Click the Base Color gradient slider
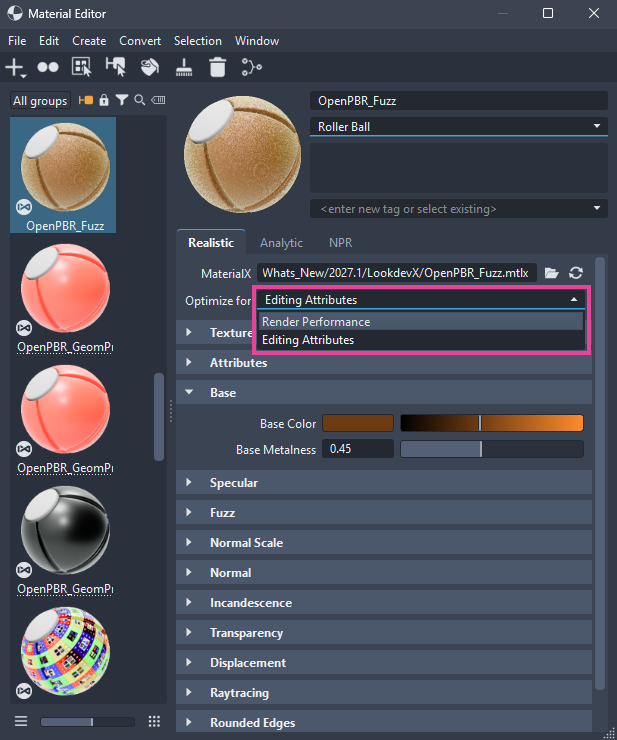 [492, 423]
